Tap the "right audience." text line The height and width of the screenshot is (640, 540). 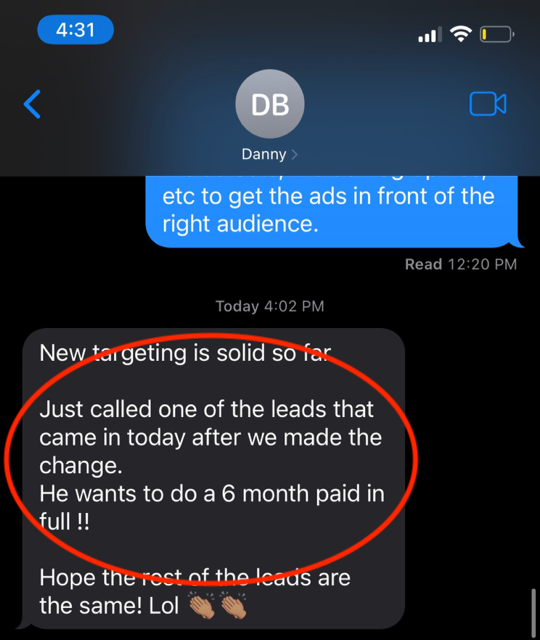240,224
